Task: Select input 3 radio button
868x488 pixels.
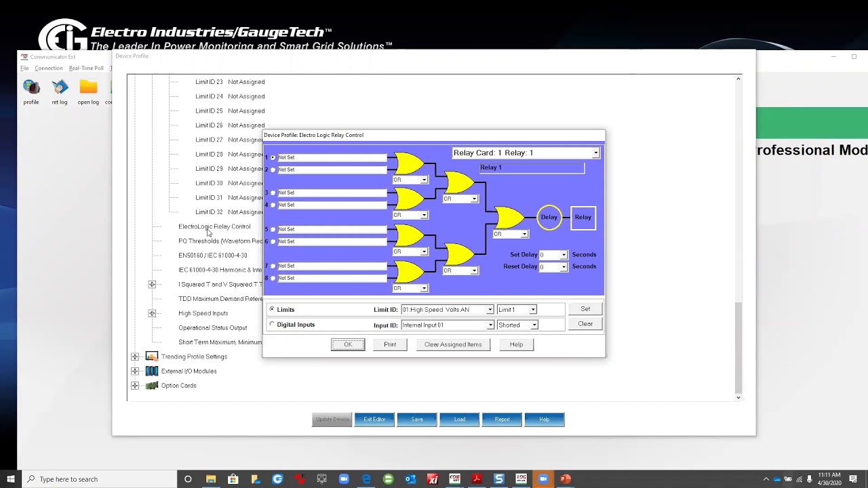Action: tap(273, 192)
